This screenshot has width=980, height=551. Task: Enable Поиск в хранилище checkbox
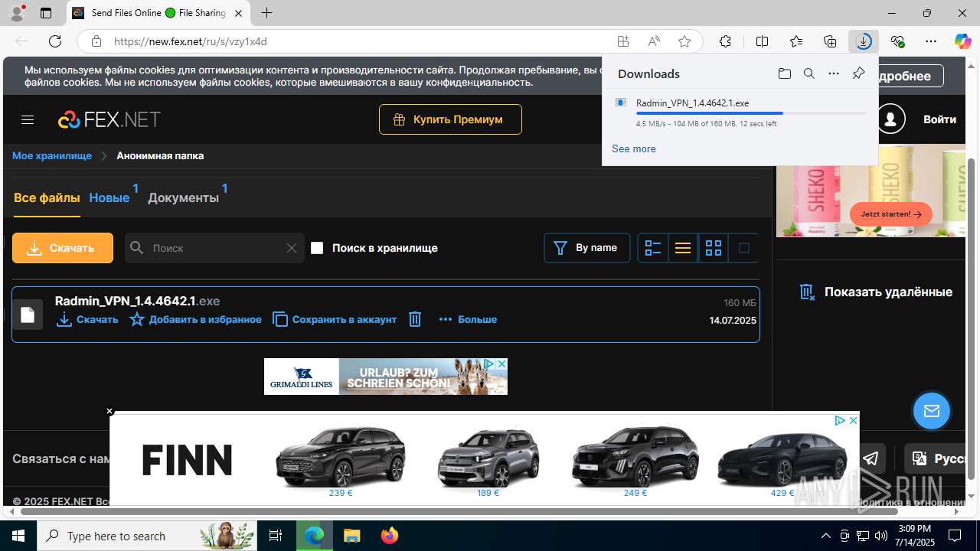[317, 248]
